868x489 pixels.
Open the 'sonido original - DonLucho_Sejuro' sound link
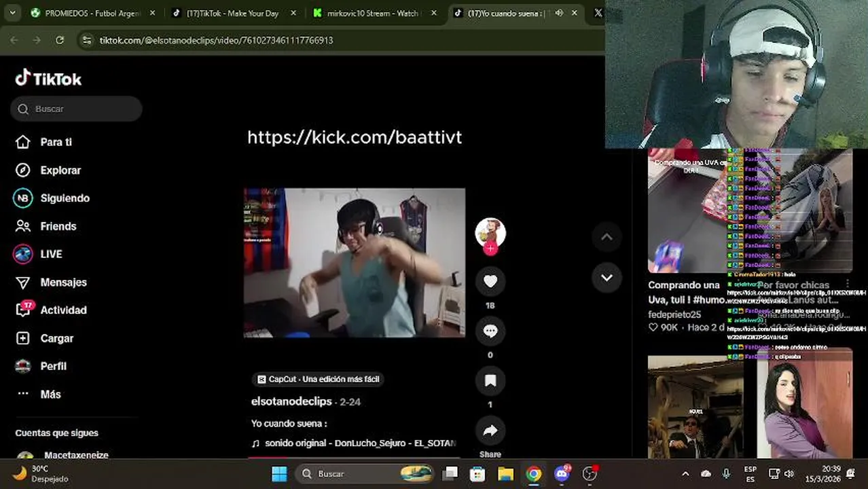353,443
